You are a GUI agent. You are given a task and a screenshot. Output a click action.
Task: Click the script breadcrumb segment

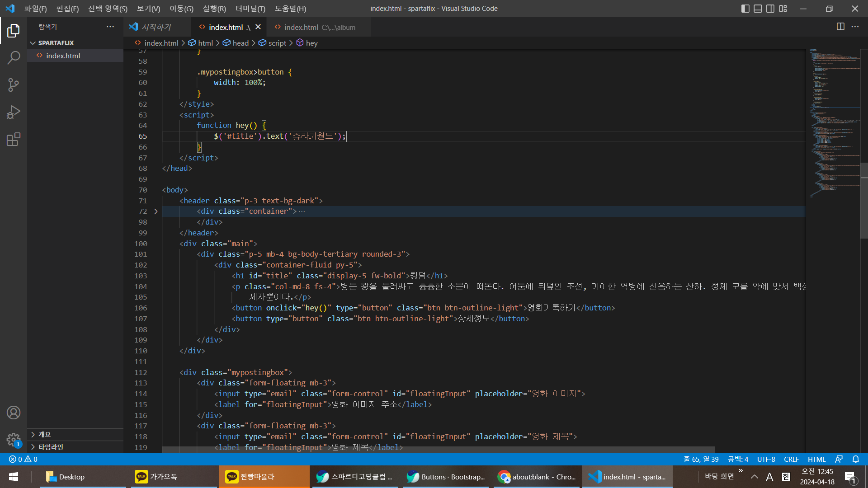[273, 43]
